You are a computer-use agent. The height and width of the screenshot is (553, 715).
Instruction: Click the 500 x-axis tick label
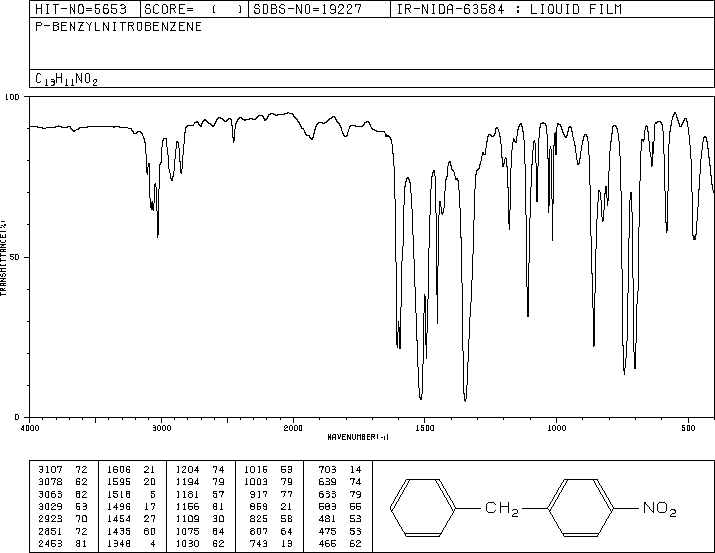(x=688, y=428)
